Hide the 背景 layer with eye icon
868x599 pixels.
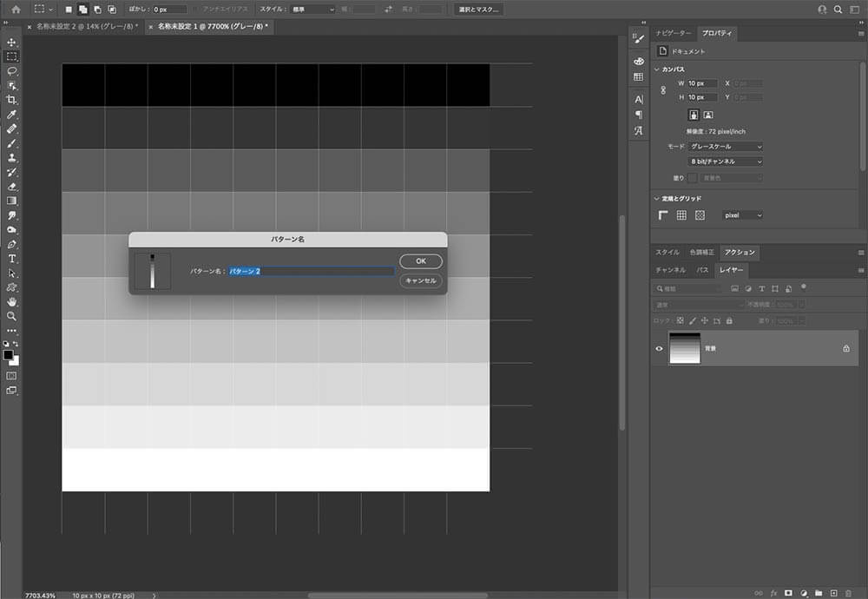click(x=659, y=349)
